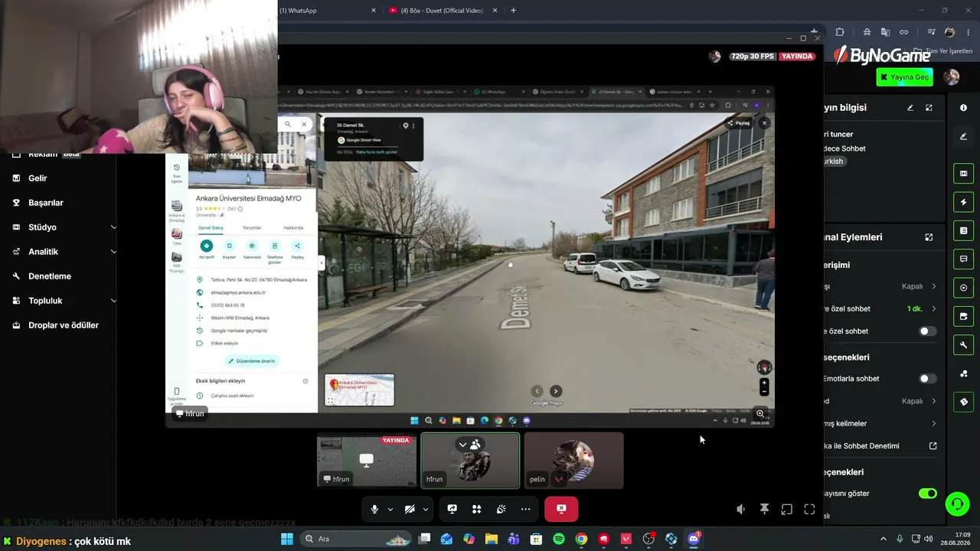Open camera options arrow in call controls
Viewport: 980px width, 551px height.
click(x=426, y=509)
